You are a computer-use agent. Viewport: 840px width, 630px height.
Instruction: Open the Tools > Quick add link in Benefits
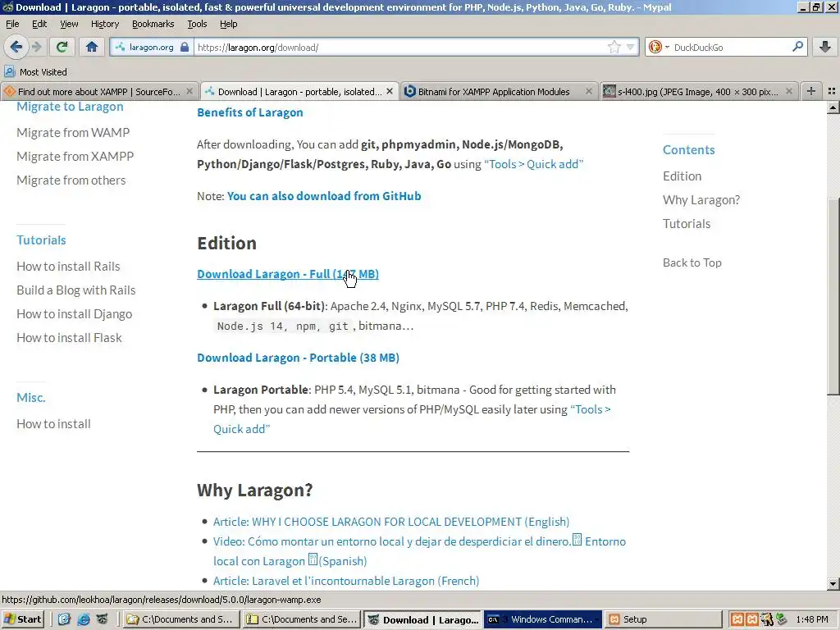pyautogui.click(x=533, y=164)
